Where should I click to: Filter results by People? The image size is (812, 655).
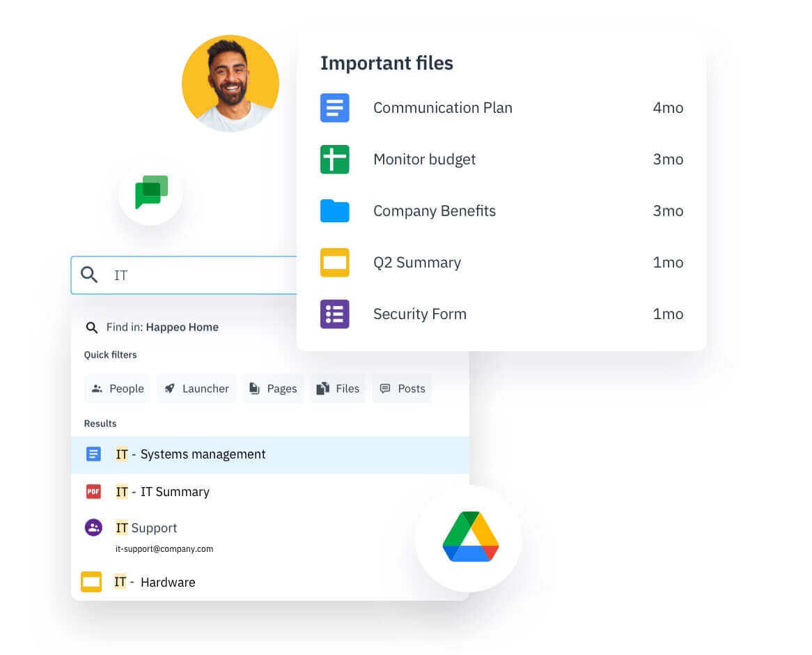click(x=117, y=389)
